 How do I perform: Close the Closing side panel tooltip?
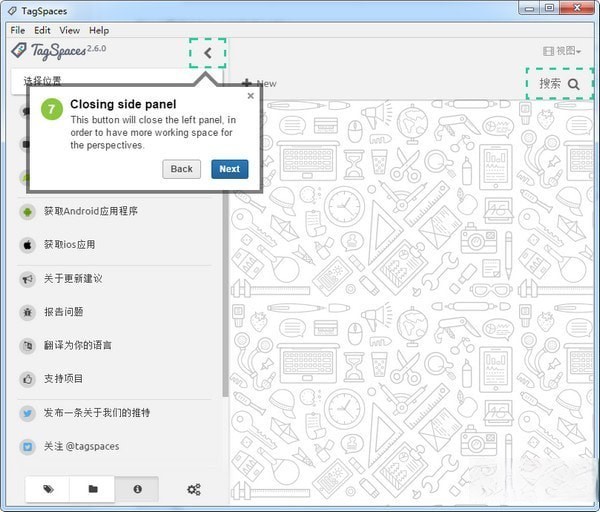coord(251,96)
